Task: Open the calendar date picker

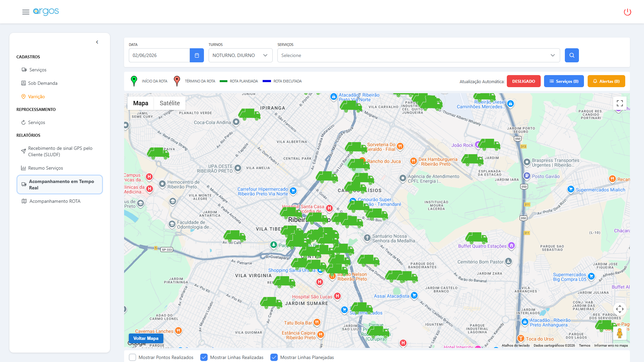Action: 197,55
